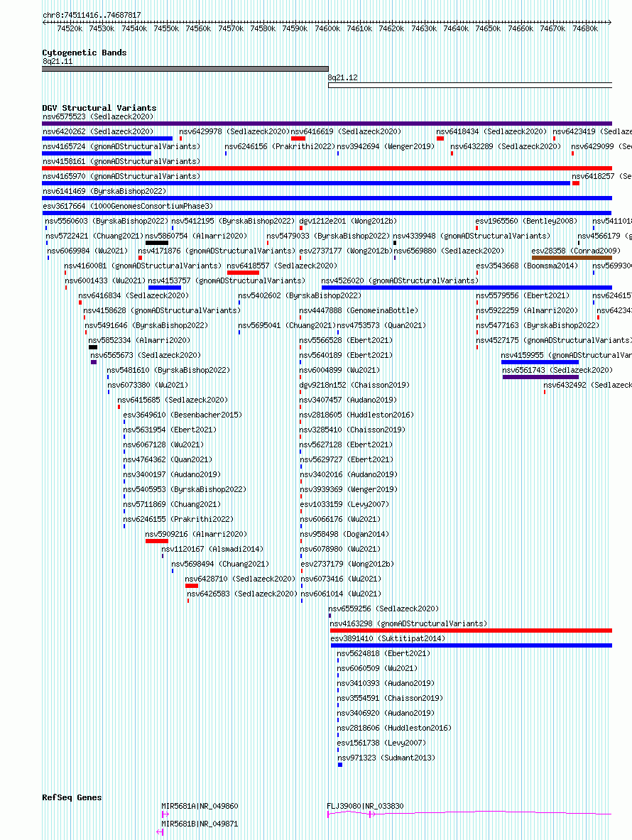
Task: Click the red nsv4171876 variant marker
Action: (x=141, y=258)
